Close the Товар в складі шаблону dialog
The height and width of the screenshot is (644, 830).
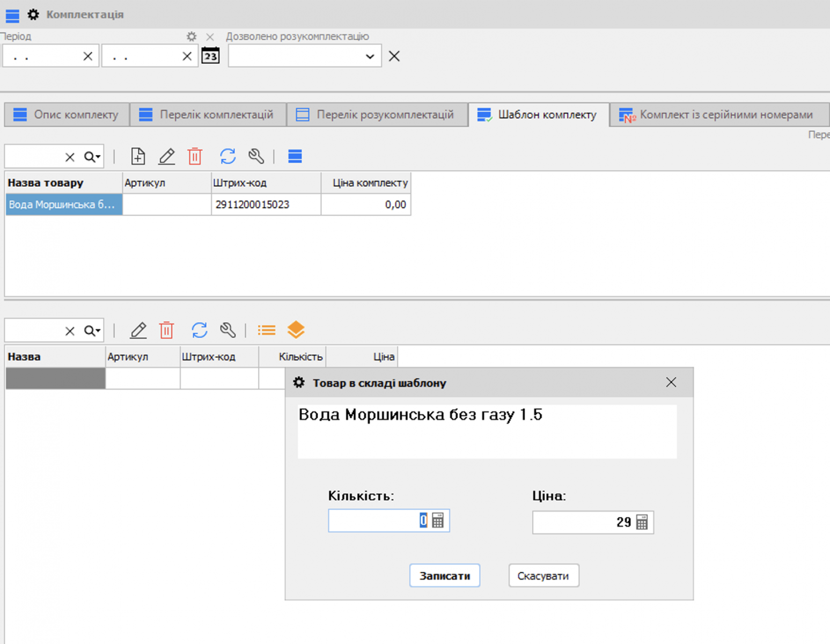pyautogui.click(x=671, y=382)
